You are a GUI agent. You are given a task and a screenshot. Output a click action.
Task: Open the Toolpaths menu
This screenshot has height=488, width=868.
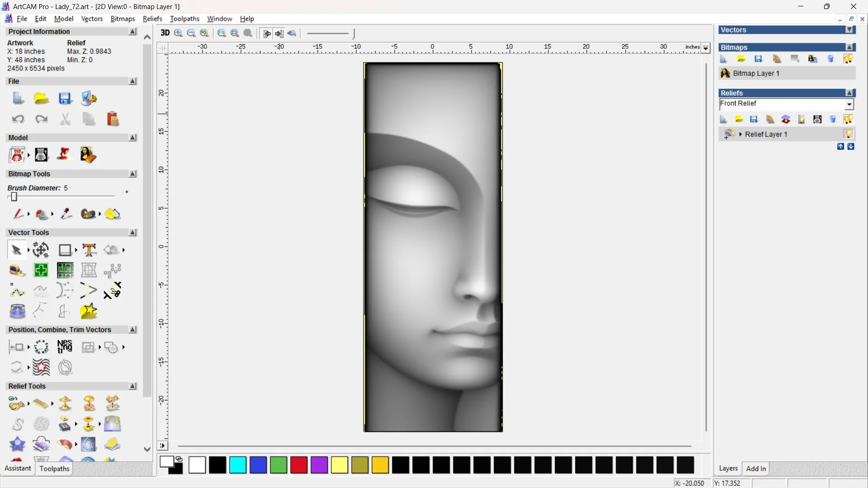coord(184,19)
